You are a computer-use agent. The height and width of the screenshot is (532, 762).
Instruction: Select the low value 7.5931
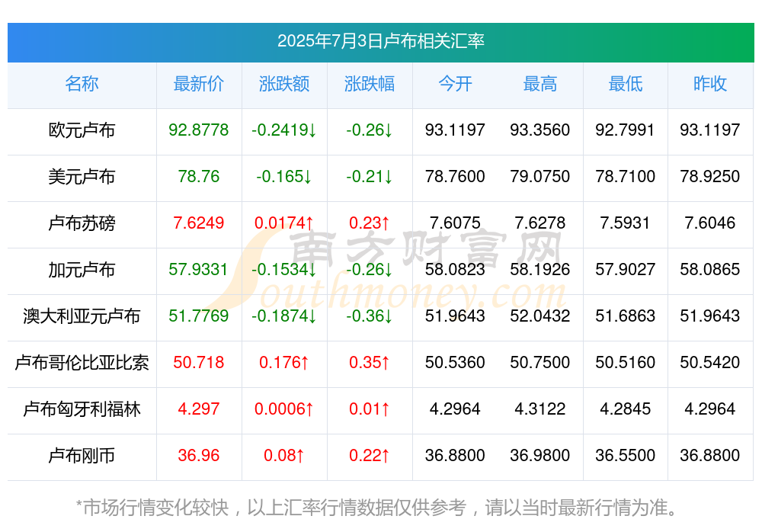(x=626, y=223)
